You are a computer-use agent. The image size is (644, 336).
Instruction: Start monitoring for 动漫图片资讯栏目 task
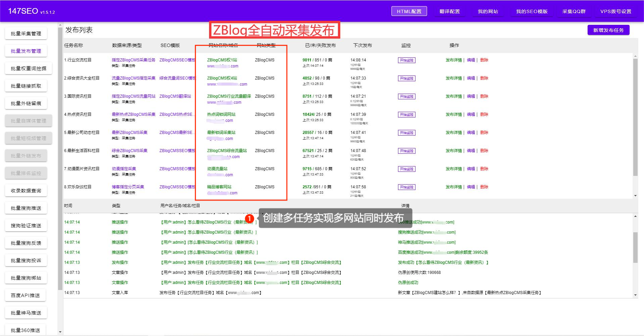406,169
